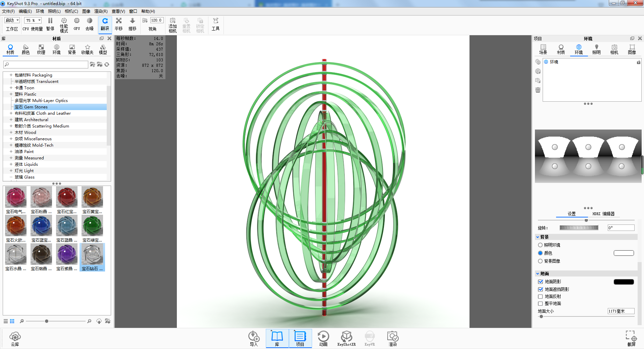644x349 pixels.
Task: Collapse the 地面 (Ground) section
Action: 538,273
